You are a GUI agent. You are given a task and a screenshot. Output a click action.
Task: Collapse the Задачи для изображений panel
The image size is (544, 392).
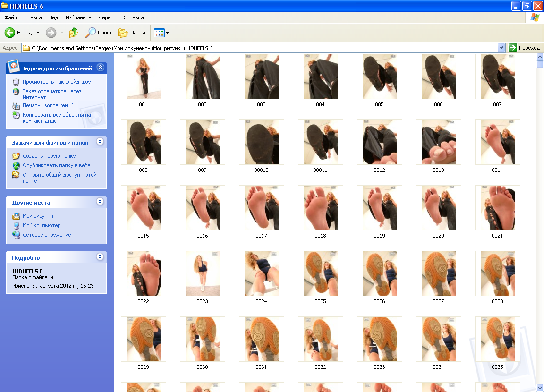pos(100,67)
